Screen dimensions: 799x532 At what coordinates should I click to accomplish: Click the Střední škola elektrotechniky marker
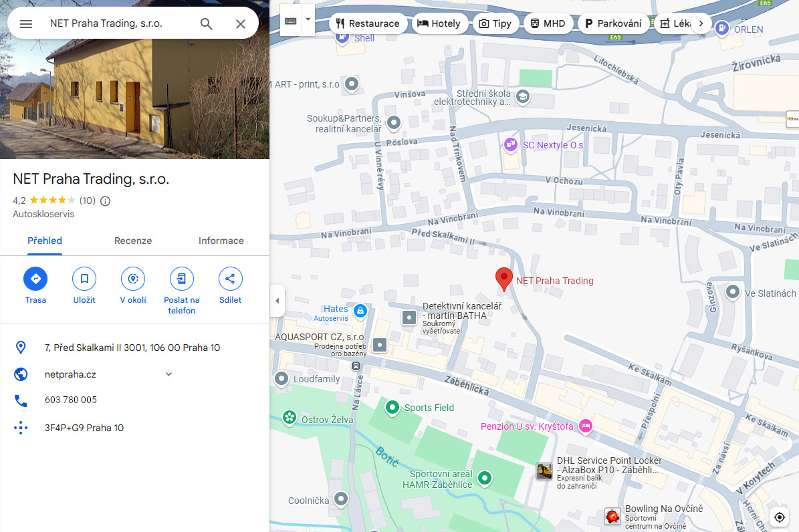523,96
